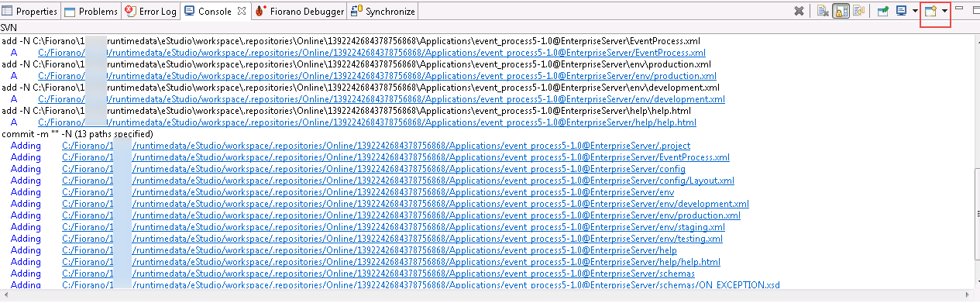Switch to the Properties tab

tap(30, 12)
